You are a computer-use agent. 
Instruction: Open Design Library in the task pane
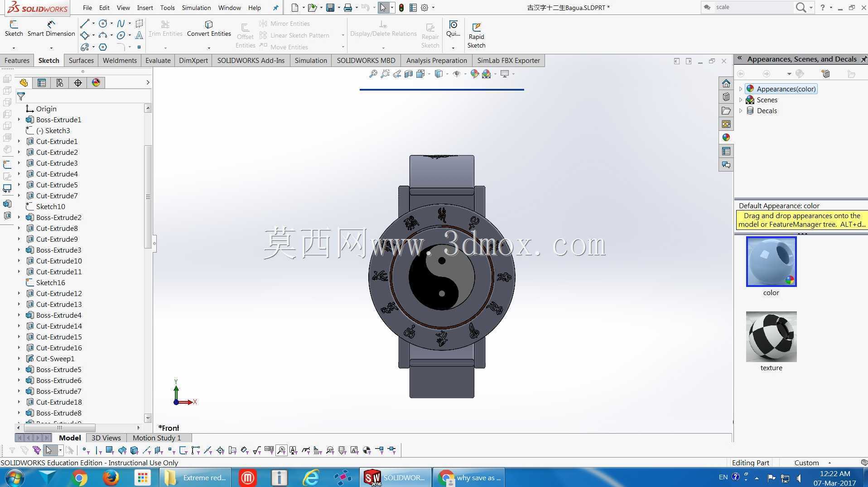726,97
